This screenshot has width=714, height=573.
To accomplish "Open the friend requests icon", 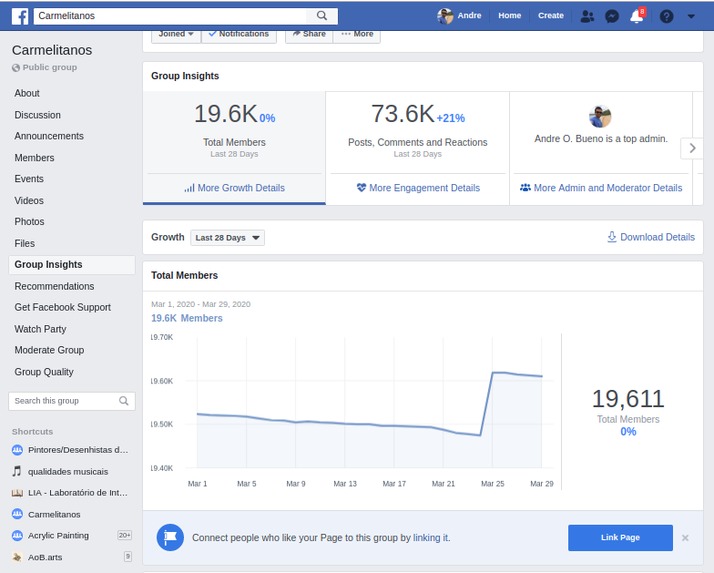I will pos(587,16).
